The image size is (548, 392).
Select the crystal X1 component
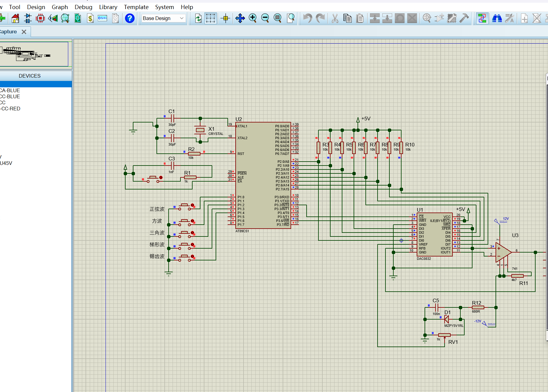[x=200, y=130]
